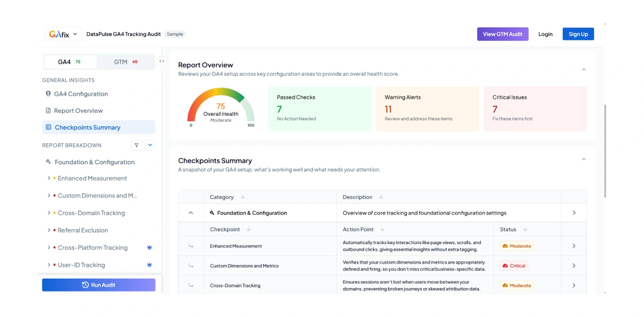Click Moderate status badge for Cross-Domain Tracking
The width and height of the screenshot is (644, 317).
pos(517,286)
